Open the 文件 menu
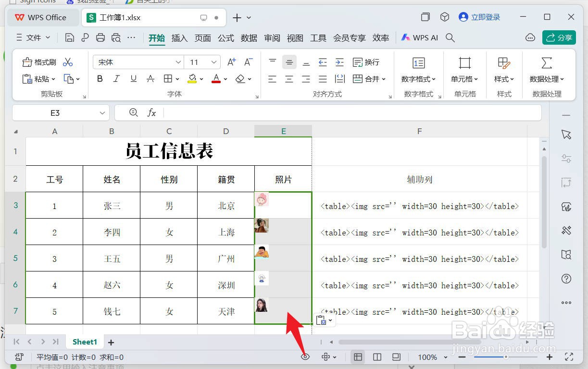 33,37
